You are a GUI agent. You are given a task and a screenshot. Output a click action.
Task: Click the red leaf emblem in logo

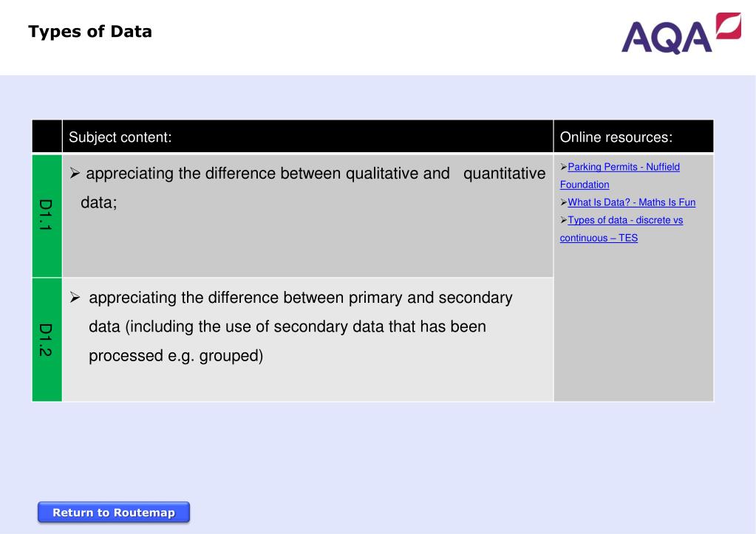[729, 26]
